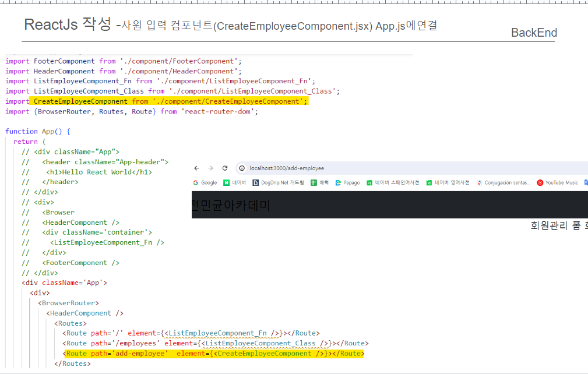This screenshot has height=374, width=588.
Task: Click the import ListEmployeeComponent_Class line
Action: click(x=172, y=91)
